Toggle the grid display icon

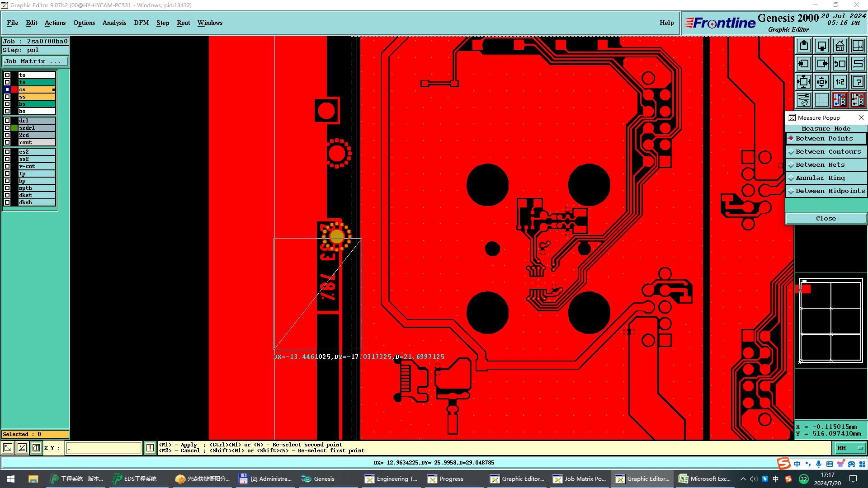click(x=821, y=100)
